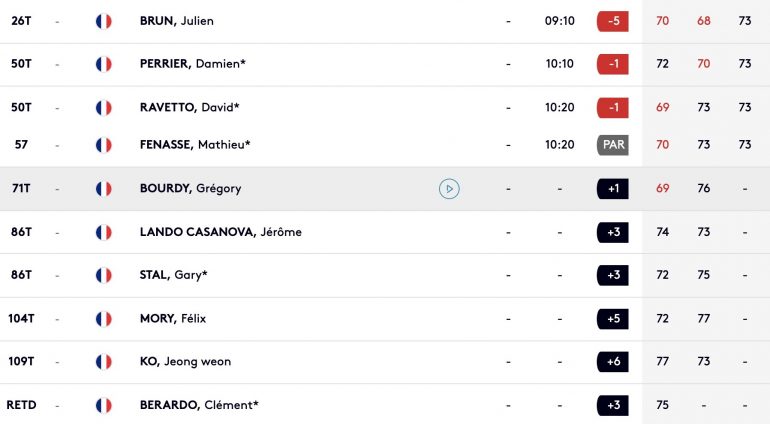Click Perrier's round two score of 70

click(x=703, y=64)
